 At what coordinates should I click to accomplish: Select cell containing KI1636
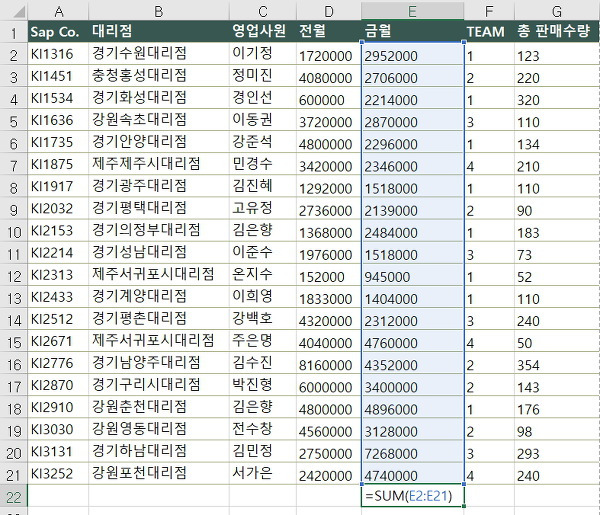(58, 120)
